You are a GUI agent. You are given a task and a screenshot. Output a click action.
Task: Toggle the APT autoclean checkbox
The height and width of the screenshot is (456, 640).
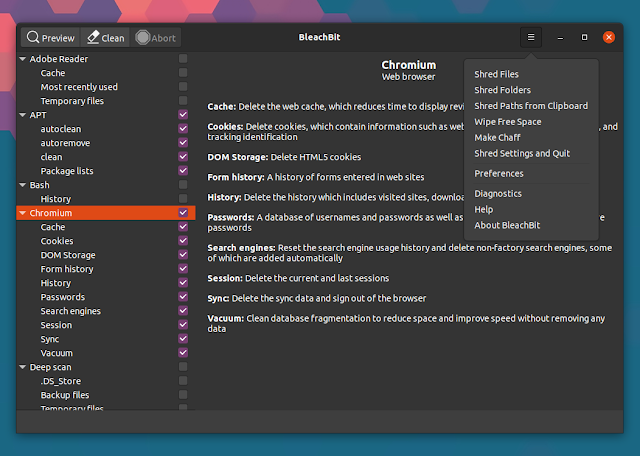click(183, 129)
